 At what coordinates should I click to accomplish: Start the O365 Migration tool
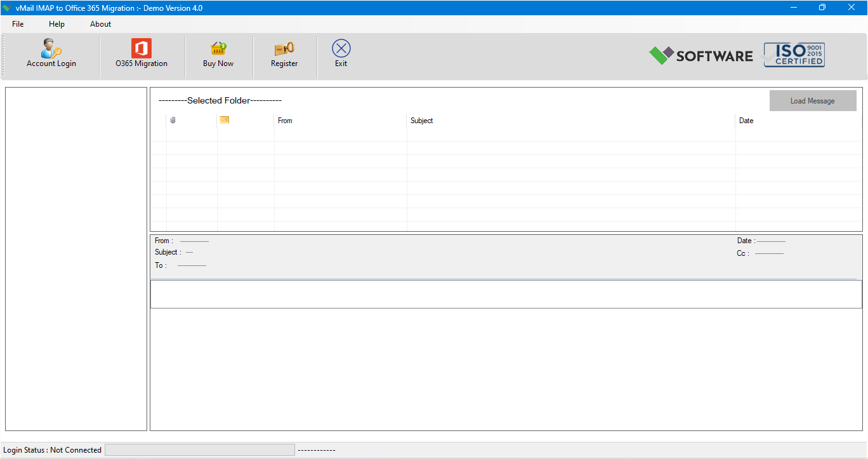[141, 53]
